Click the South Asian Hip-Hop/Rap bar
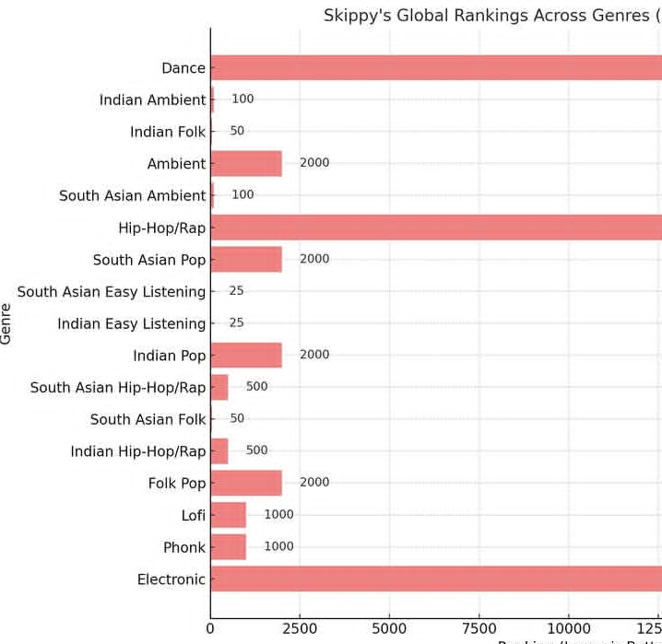The image size is (662, 644). pos(219,387)
